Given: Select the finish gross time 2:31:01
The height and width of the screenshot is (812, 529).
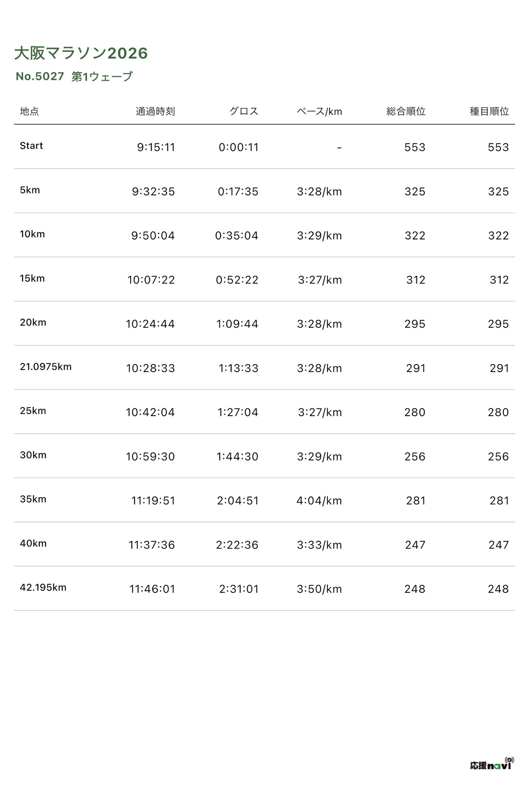Looking at the screenshot, I should click(x=238, y=589).
